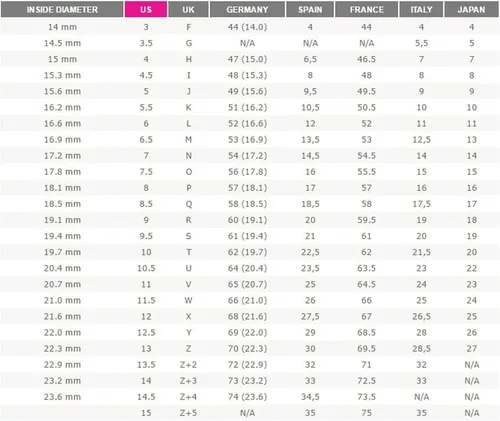Select UK size Z+5 cell
The image size is (500, 421).
188,413
